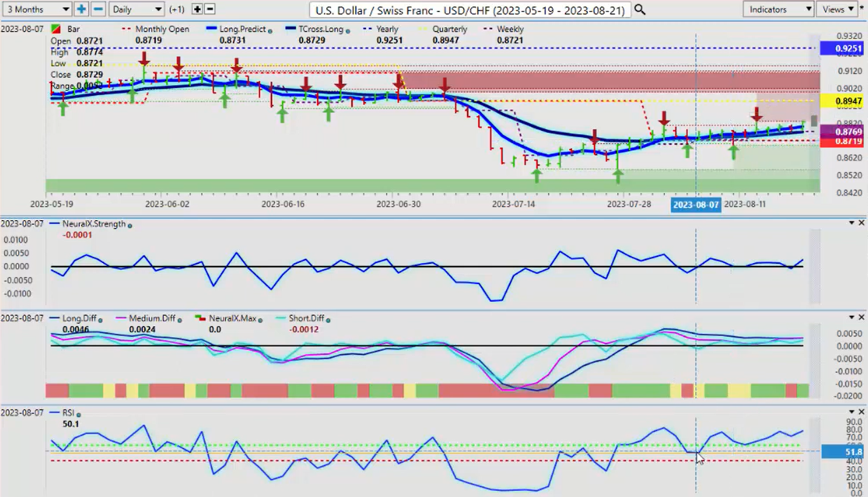The width and height of the screenshot is (868, 497).
Task: Click the dot beside TCross.Long
Action: coord(347,30)
